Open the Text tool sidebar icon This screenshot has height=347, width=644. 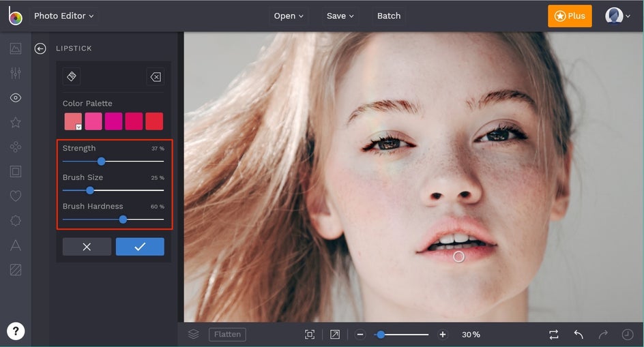tap(16, 245)
